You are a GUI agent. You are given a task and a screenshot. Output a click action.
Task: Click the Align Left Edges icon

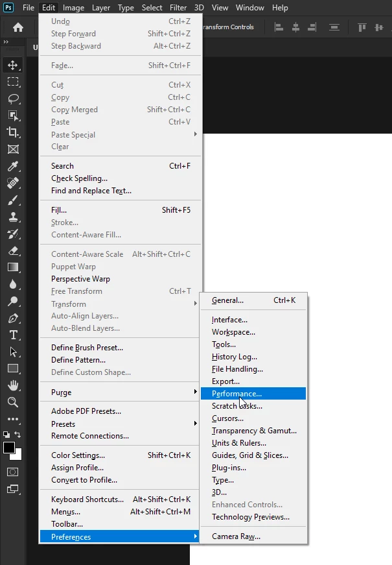279,27
